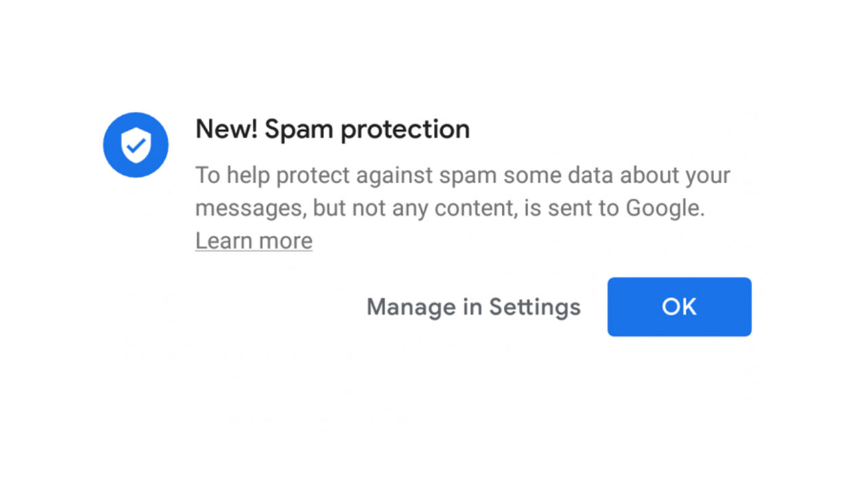This screenshot has width=868, height=488.
Task: Select the New! Spam protection heading
Action: [x=332, y=129]
